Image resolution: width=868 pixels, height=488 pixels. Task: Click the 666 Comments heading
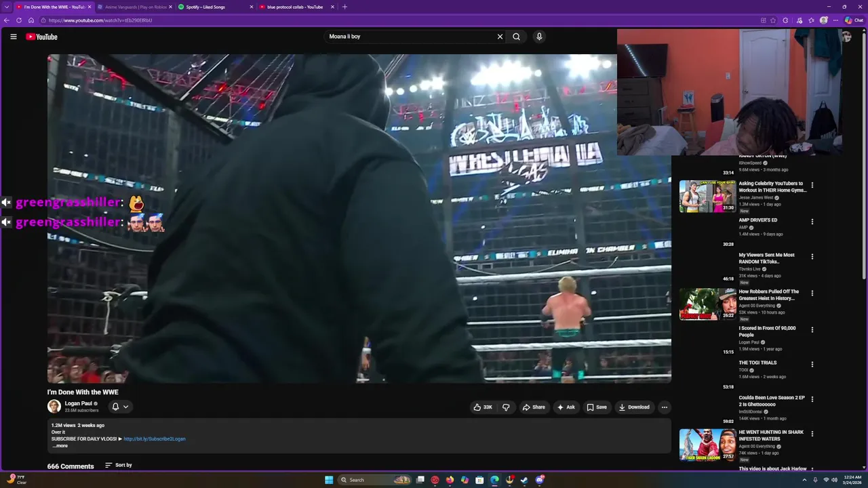click(71, 466)
